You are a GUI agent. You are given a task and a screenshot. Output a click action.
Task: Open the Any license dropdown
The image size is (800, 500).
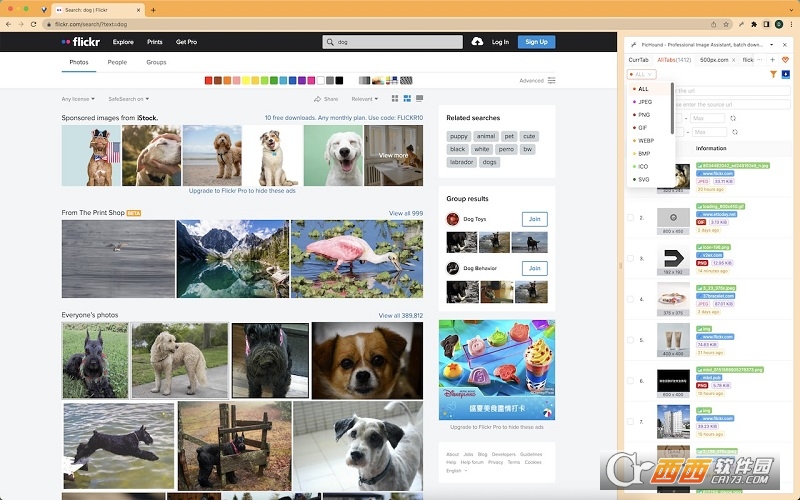(x=78, y=99)
